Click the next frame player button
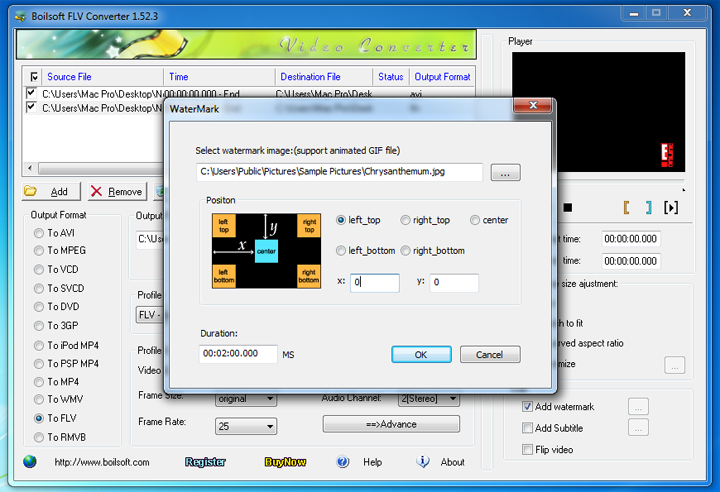The width and height of the screenshot is (720, 492). [671, 208]
